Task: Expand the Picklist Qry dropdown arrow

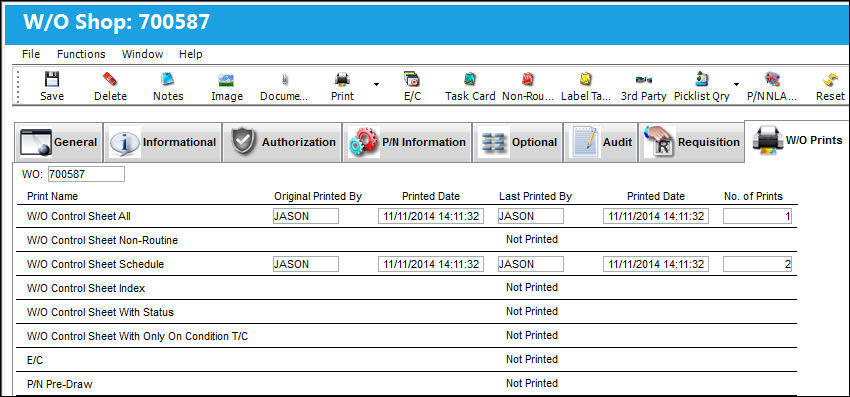Action: (x=736, y=84)
